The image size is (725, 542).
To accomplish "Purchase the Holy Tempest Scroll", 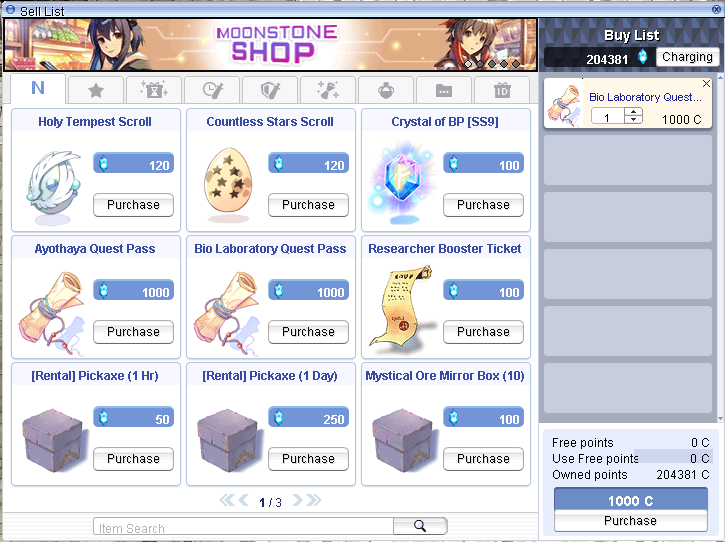I will pos(133,205).
